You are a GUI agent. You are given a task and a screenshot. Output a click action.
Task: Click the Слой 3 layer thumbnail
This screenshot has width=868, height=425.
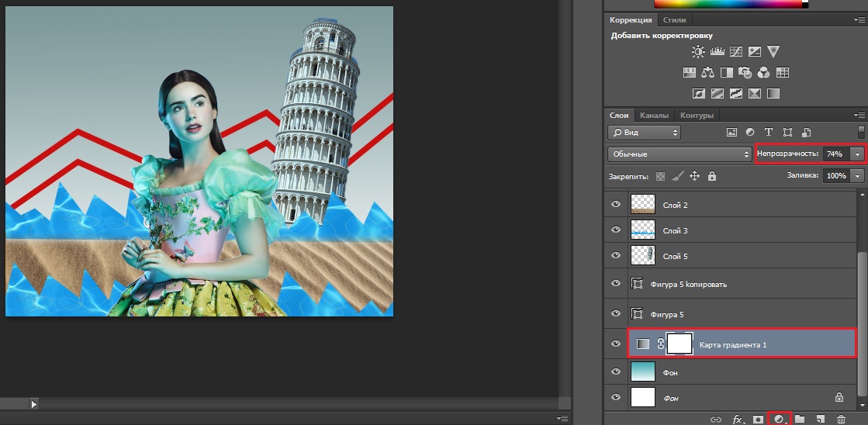[x=643, y=230]
